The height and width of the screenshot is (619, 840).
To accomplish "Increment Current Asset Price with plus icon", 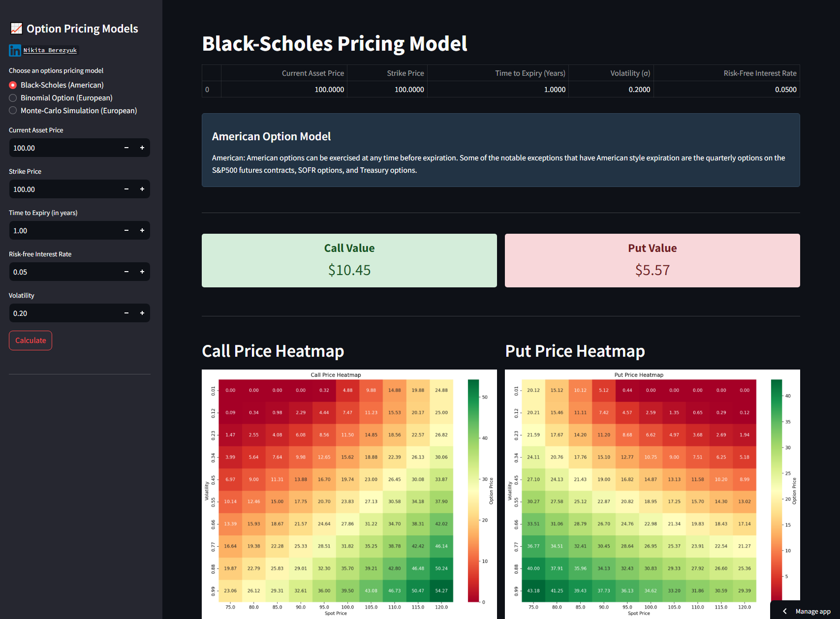I will tap(142, 148).
